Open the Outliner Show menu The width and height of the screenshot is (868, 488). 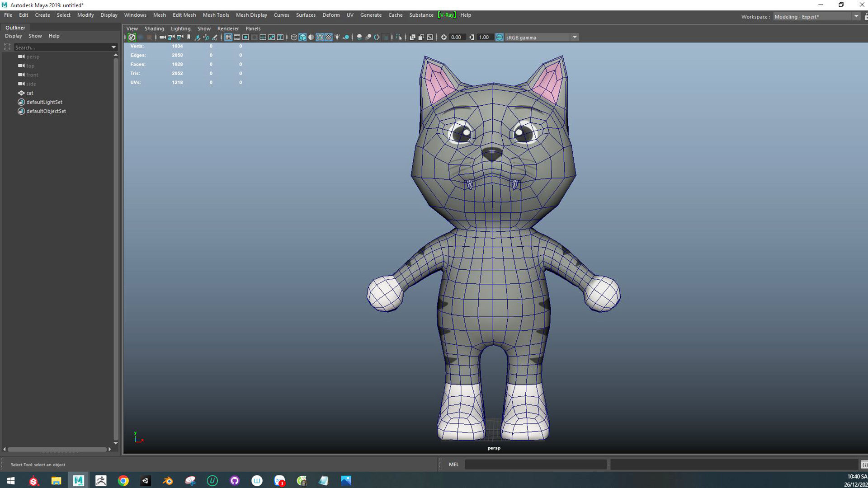(x=35, y=36)
